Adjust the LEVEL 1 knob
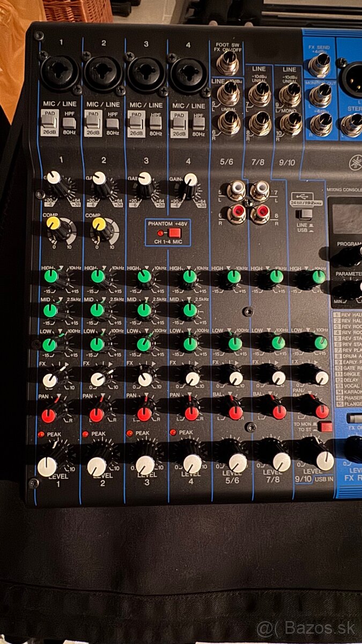This screenshot has width=362, height=644. pos(47,466)
